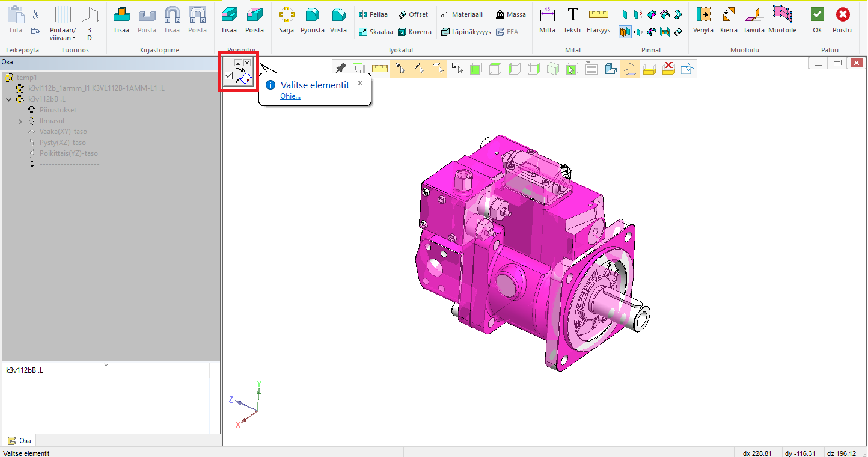Collapse the k3v112bB .L tree node
This screenshot has height=457, width=868.
(x=8, y=99)
